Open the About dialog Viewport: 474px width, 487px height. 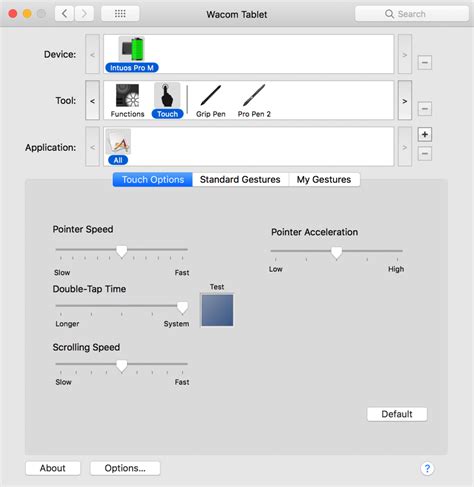click(53, 468)
